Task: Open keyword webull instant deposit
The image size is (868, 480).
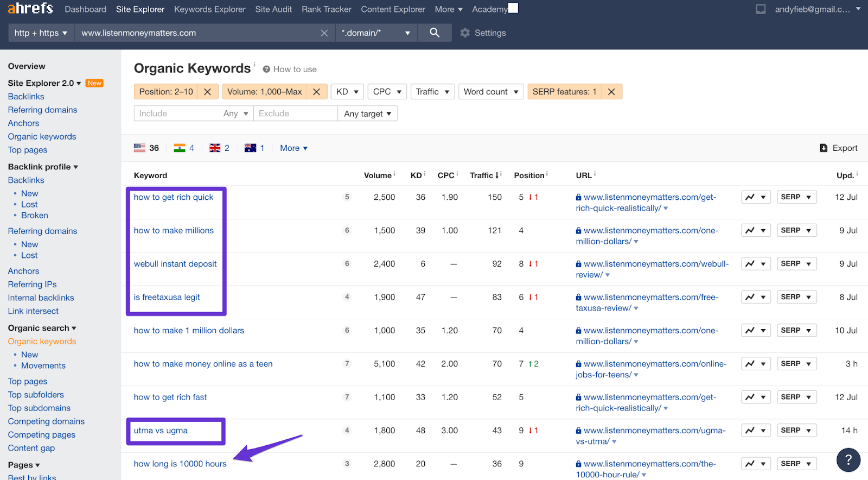Action: (175, 264)
